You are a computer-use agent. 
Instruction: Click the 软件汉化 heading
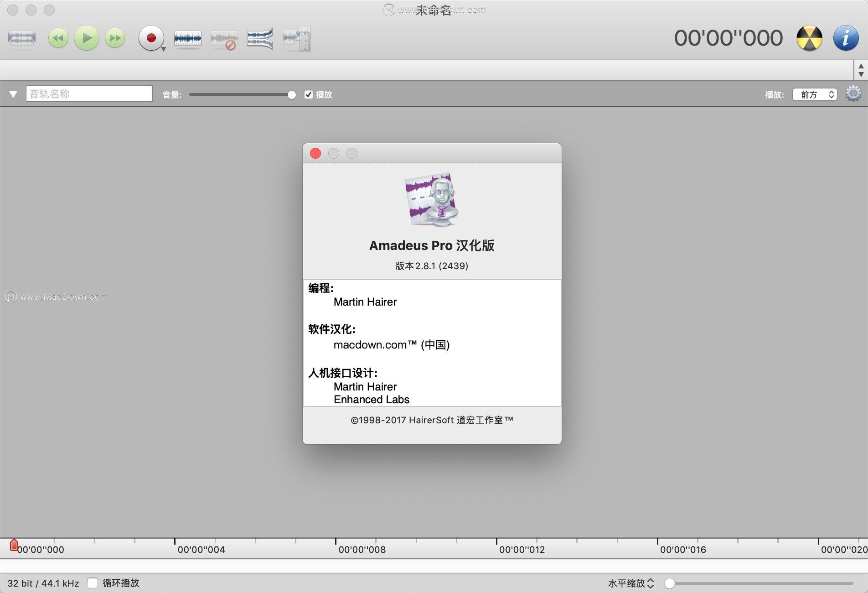point(332,329)
